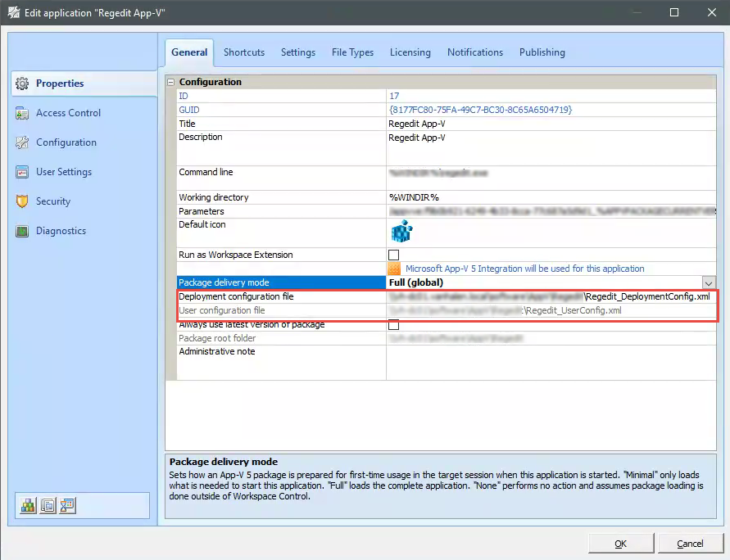Click the building-blocks icon at bottom left
730x560 pixels.
pyautogui.click(x=29, y=505)
